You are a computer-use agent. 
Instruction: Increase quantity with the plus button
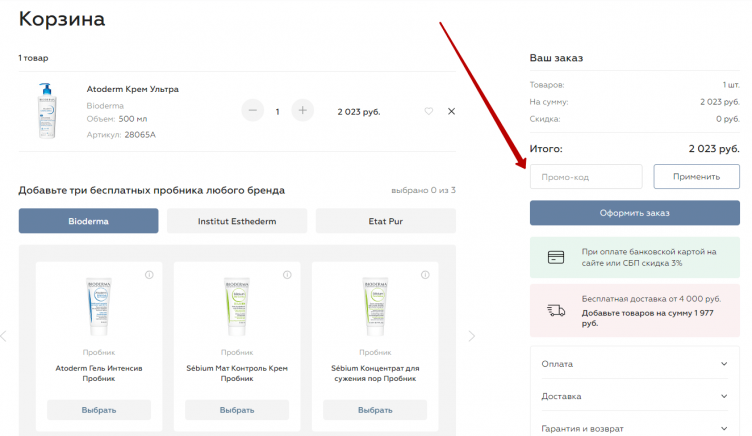[x=302, y=111]
